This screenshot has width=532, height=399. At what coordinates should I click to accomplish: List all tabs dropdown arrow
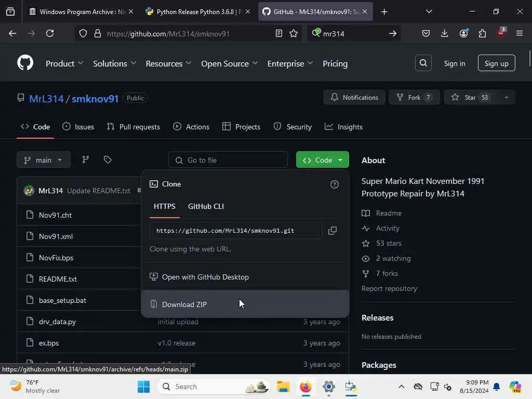click(x=429, y=11)
